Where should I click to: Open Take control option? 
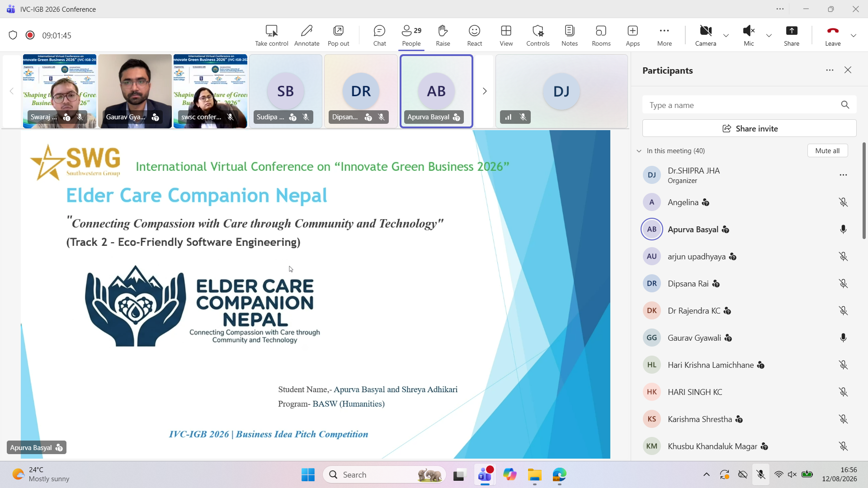271,35
